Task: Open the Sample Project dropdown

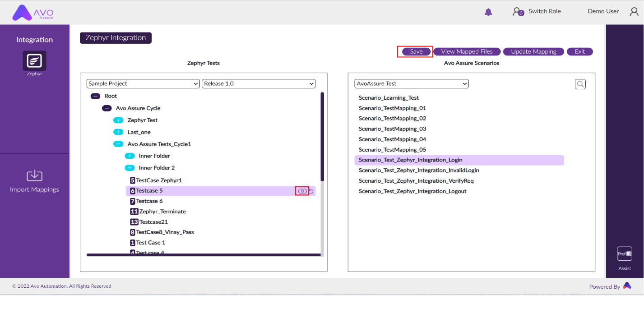Action: pyautogui.click(x=143, y=83)
